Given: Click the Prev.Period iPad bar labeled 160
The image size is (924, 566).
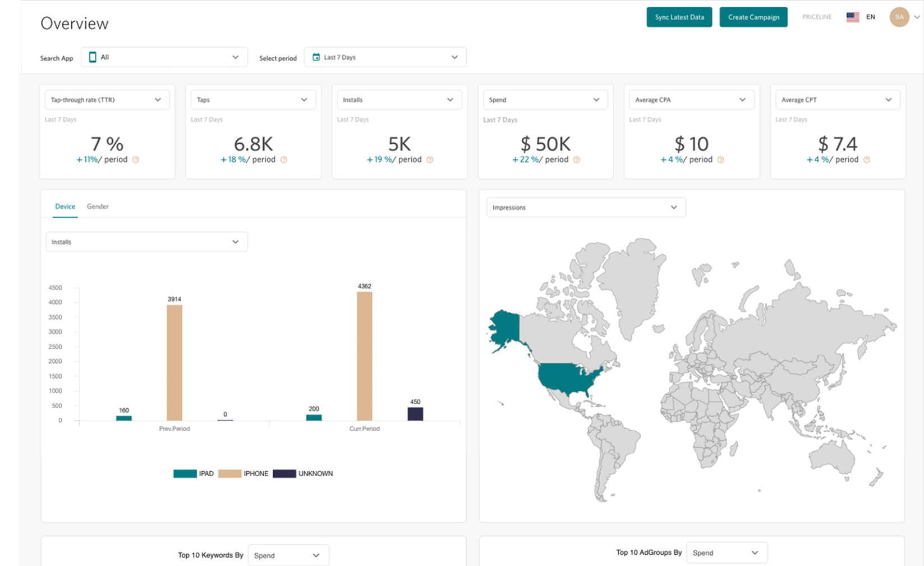Looking at the screenshot, I should coord(124,418).
